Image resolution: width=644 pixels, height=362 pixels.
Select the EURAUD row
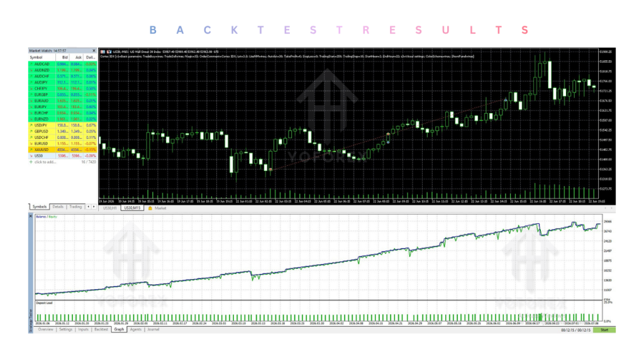click(x=62, y=101)
